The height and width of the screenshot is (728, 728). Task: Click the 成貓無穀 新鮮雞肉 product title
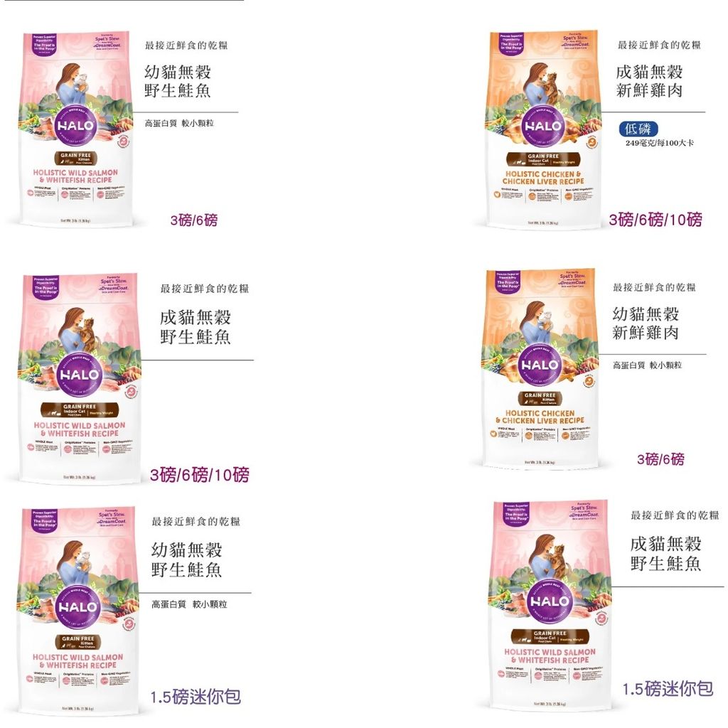(649, 81)
